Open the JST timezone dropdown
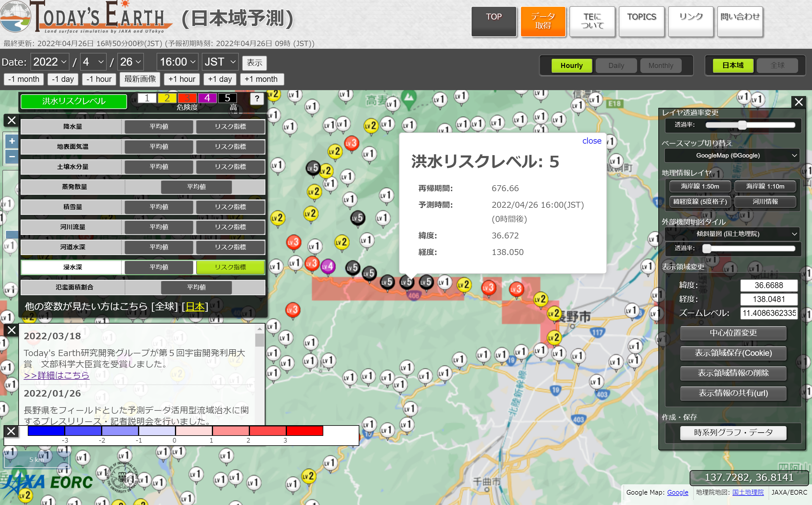 (x=220, y=62)
